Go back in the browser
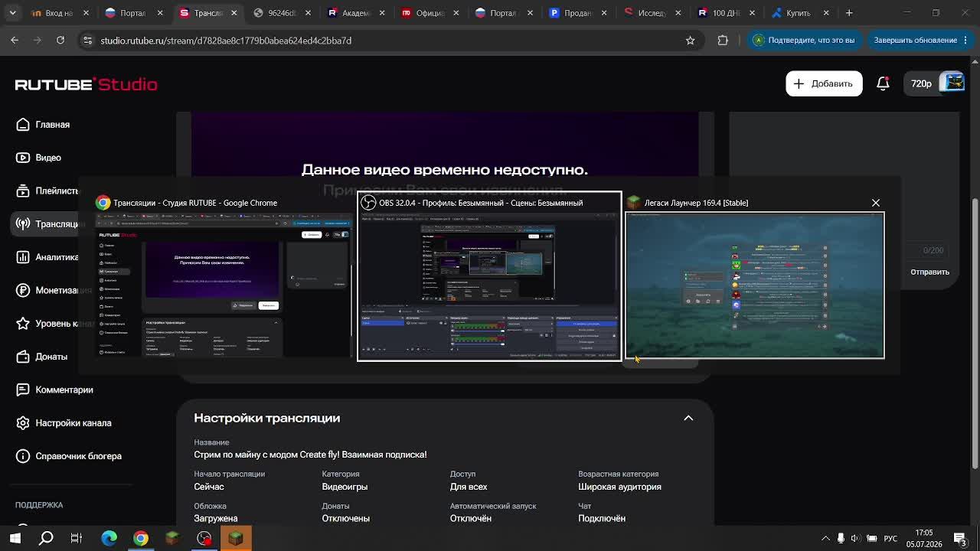This screenshot has width=980, height=551. pos(15,40)
